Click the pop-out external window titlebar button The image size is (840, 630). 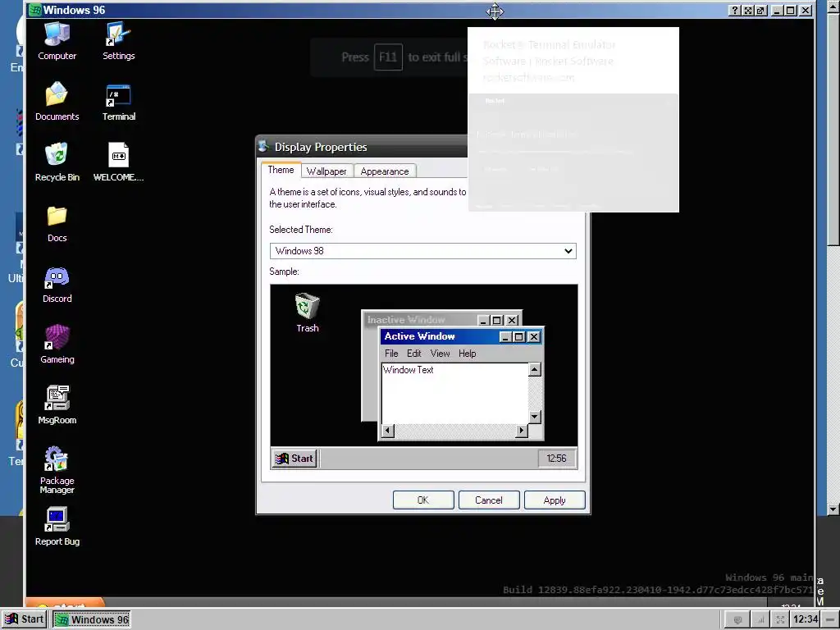point(760,10)
